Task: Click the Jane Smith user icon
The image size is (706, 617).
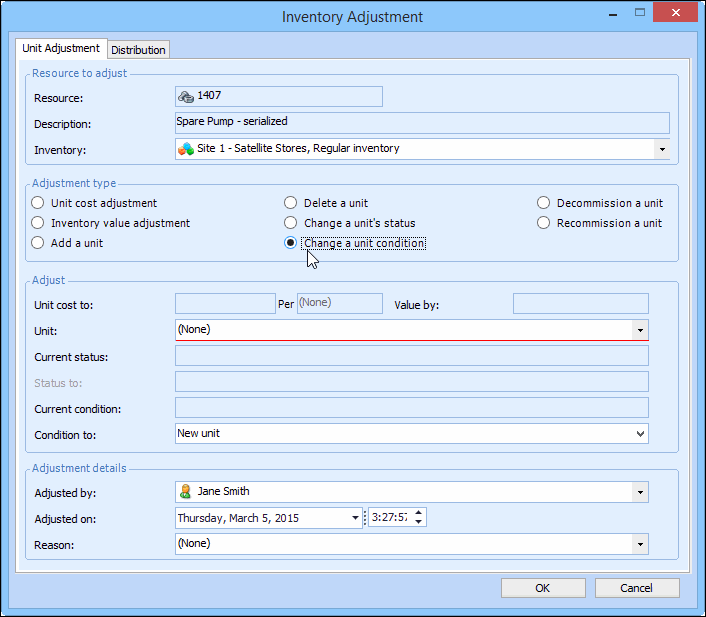Action: point(185,492)
